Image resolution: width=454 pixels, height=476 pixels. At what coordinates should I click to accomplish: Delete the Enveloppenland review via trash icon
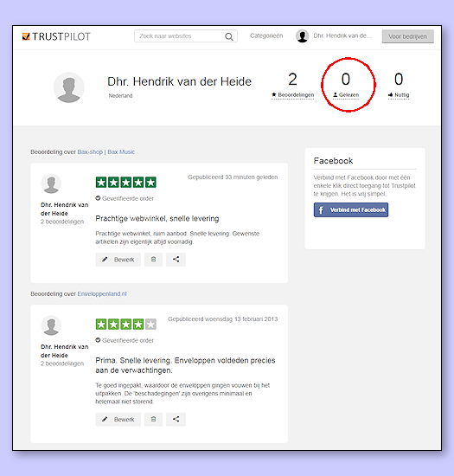[153, 419]
